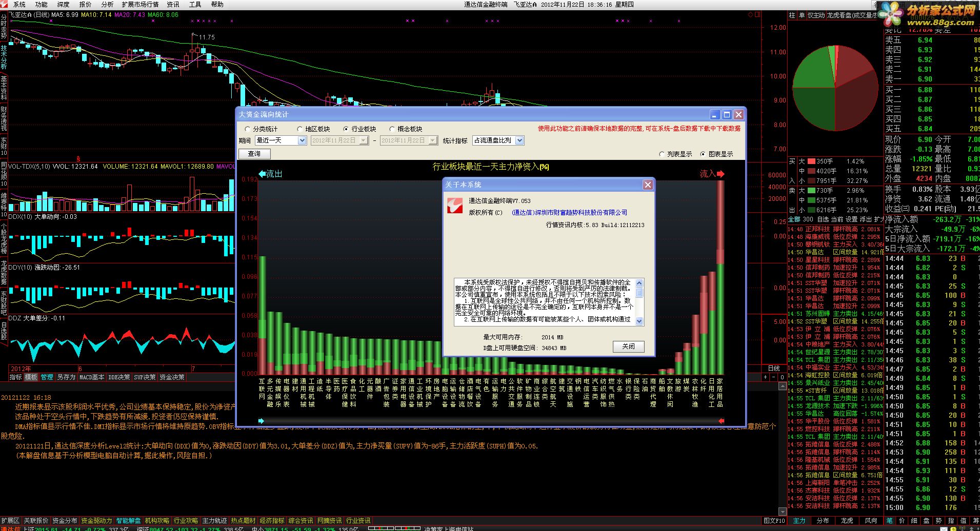Viewport: 980px width, 531px height.
Task: Click the cyan 流出 left arrow icon
Action: [262, 174]
